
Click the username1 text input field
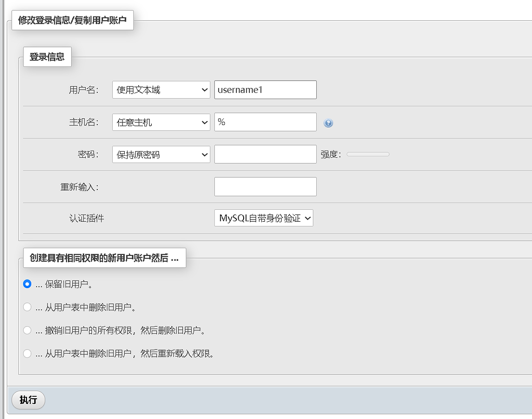click(x=265, y=89)
